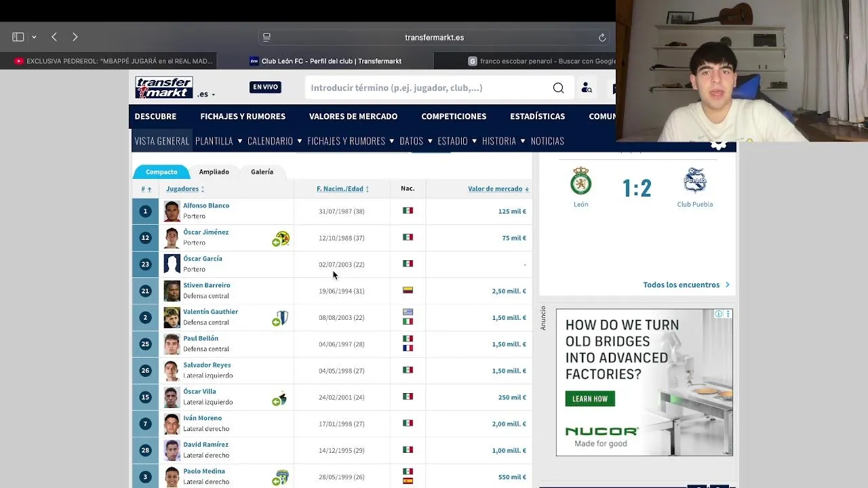The height and width of the screenshot is (488, 868).
Task: Sort table by shirt number column
Action: click(x=146, y=188)
